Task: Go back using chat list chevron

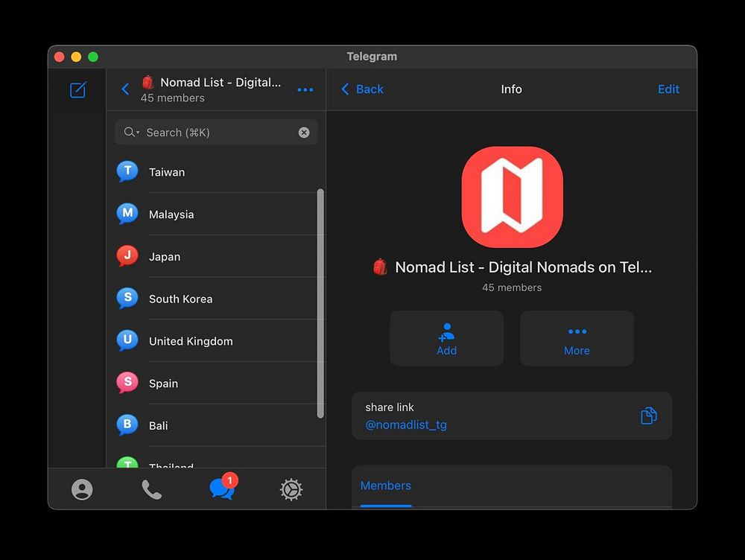Action: point(125,89)
